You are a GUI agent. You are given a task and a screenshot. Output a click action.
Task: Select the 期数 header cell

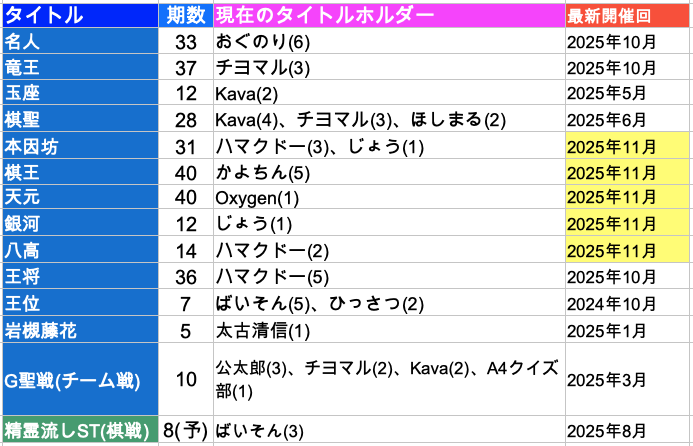click(185, 15)
